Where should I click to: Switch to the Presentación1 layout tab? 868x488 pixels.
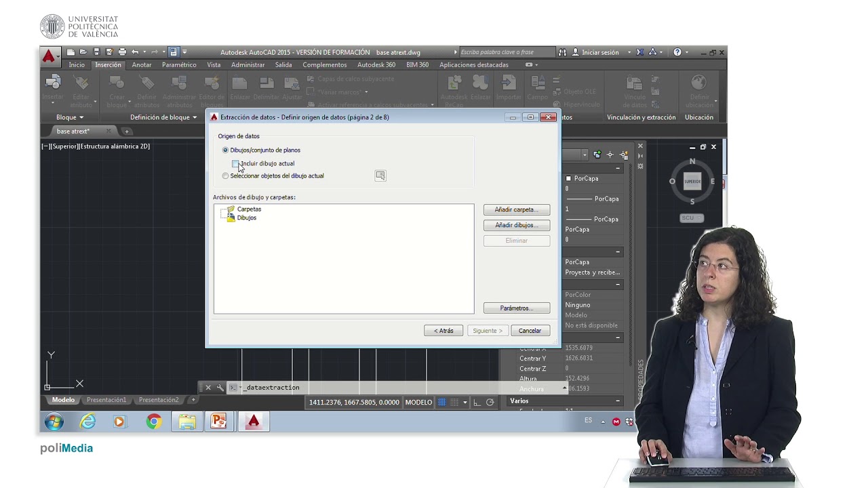[106, 400]
